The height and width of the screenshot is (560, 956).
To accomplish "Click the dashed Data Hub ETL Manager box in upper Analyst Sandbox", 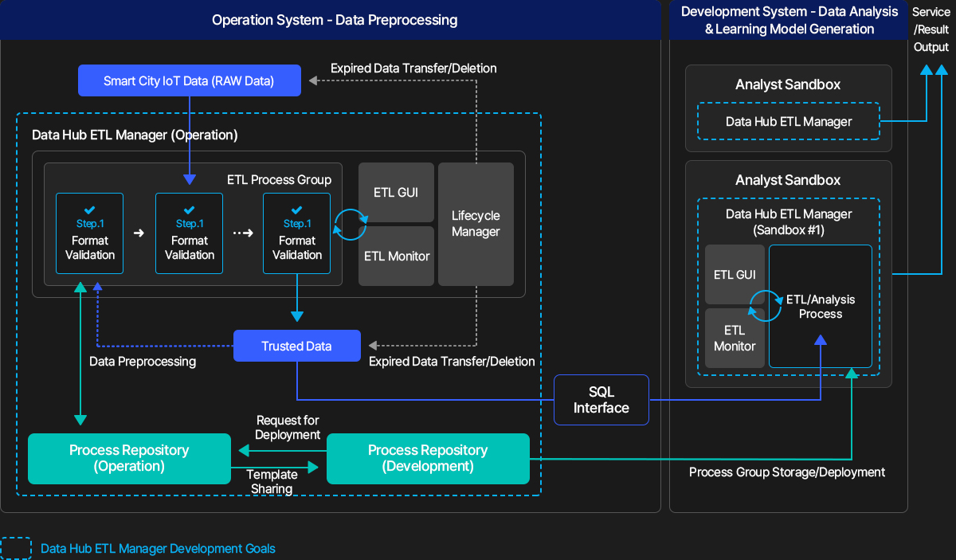I will (788, 121).
